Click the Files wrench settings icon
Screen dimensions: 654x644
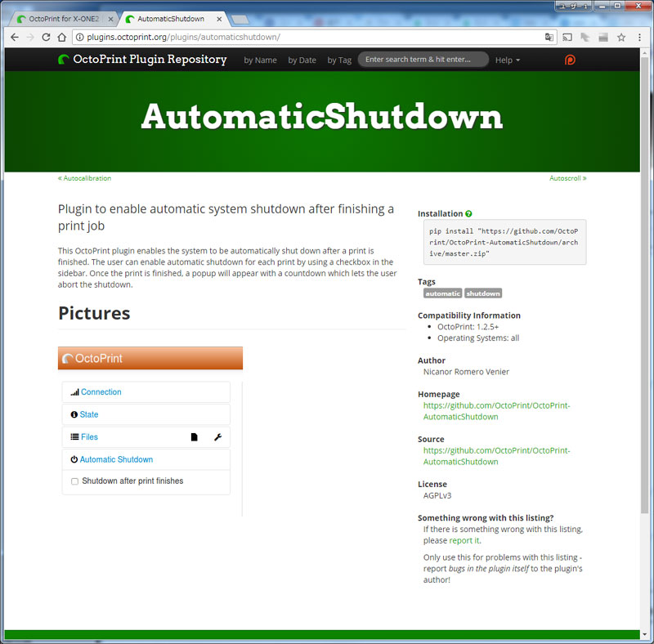(x=217, y=437)
